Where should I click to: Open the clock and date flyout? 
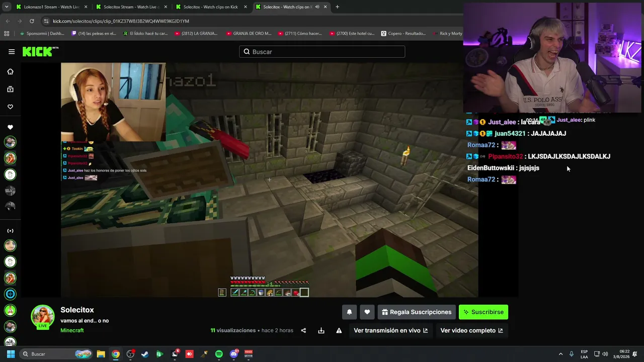point(621,354)
